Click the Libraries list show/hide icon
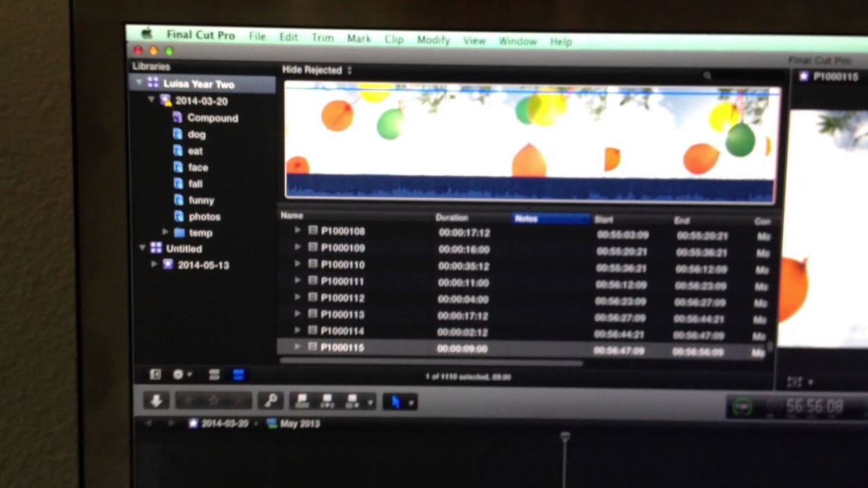868x488 pixels. [x=155, y=374]
